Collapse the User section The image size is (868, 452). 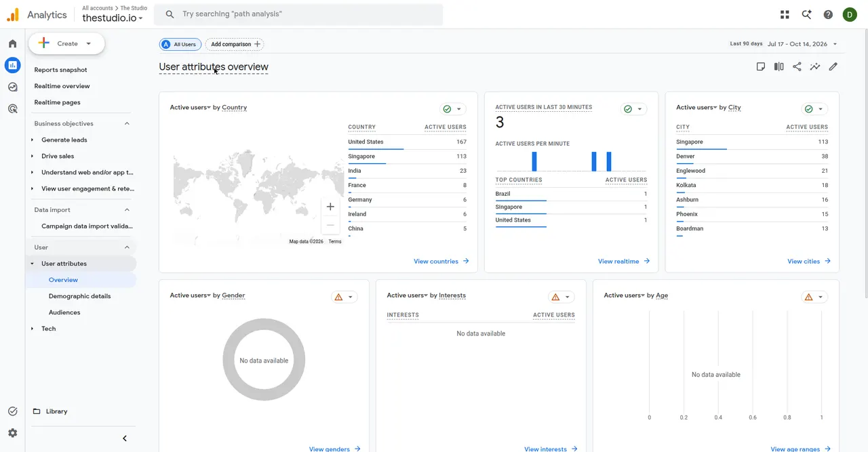click(x=127, y=247)
